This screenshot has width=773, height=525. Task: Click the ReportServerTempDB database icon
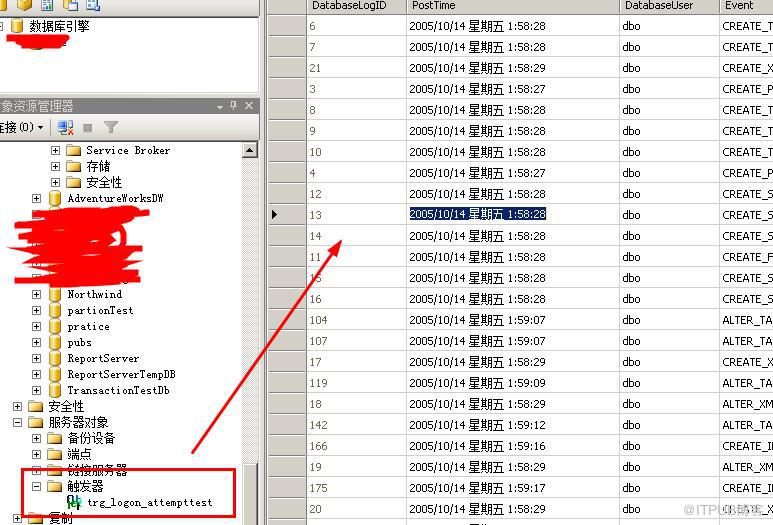click(x=55, y=375)
